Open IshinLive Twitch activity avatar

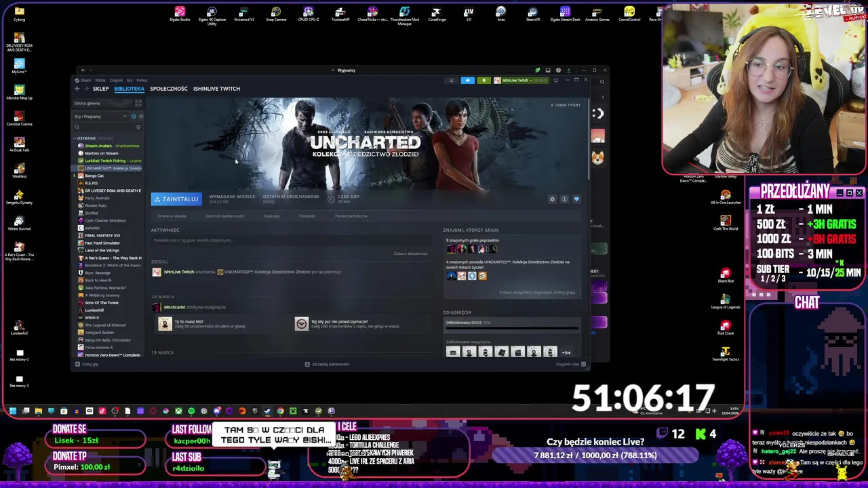pyautogui.click(x=157, y=272)
